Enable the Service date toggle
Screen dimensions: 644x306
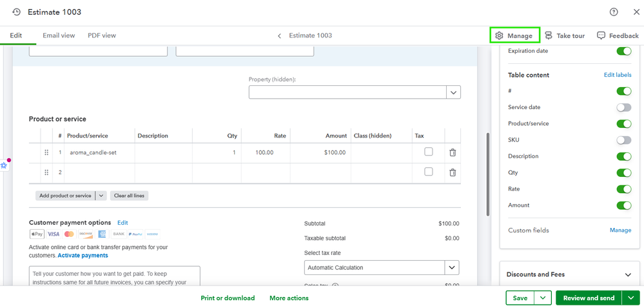[x=623, y=107]
